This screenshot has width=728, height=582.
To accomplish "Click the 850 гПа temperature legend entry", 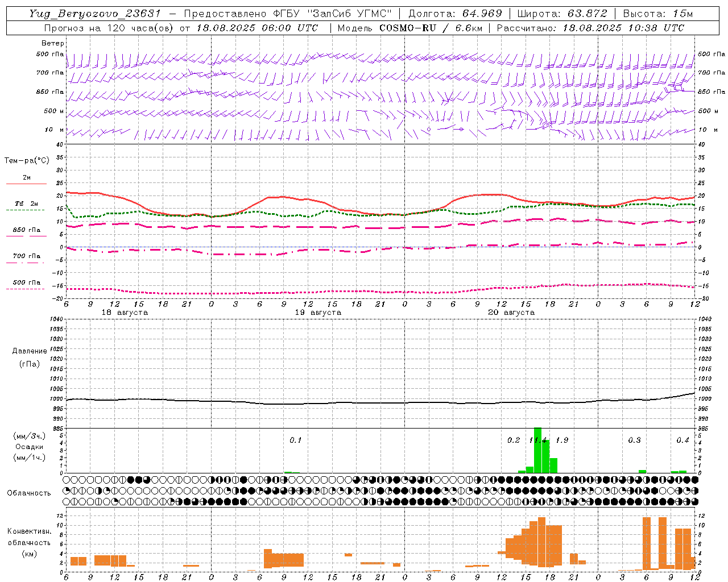I will coord(26,230).
